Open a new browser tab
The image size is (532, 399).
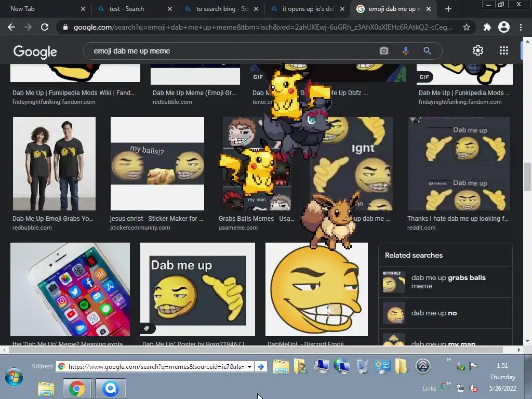tap(448, 9)
